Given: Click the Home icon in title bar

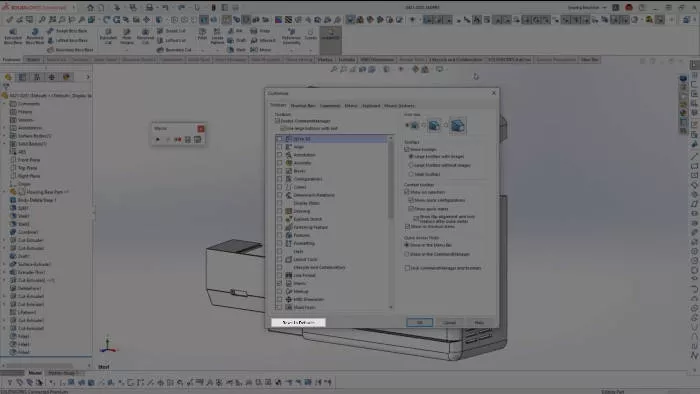Looking at the screenshot, I should click(91, 8).
